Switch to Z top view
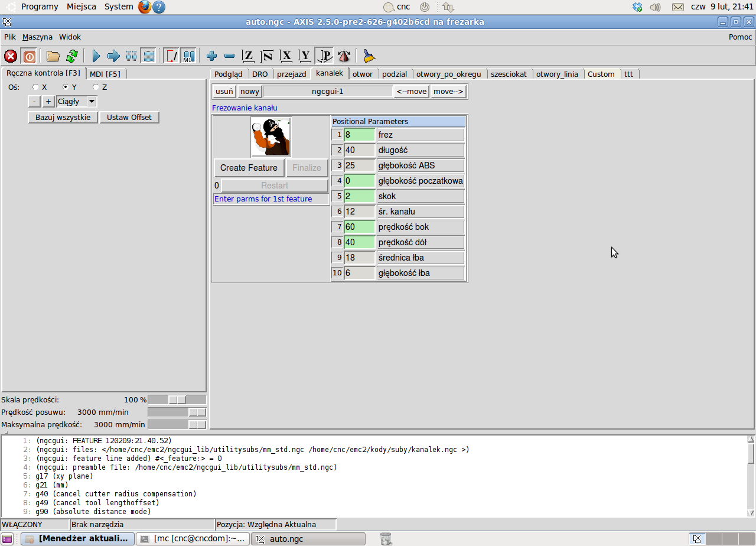Image resolution: width=756 pixels, height=546 pixels. pyautogui.click(x=249, y=56)
